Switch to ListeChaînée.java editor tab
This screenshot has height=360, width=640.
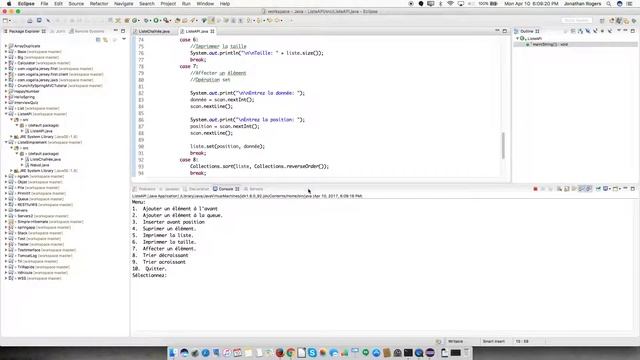coord(153,31)
